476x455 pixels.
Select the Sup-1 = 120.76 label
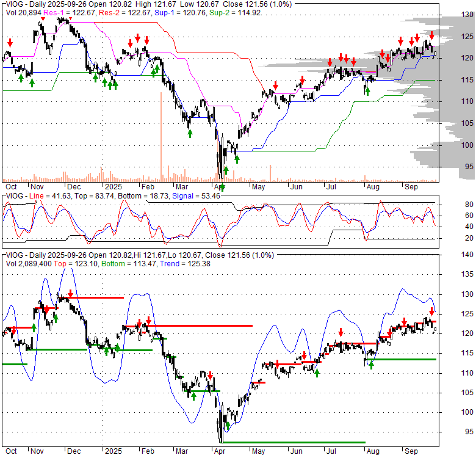(x=181, y=13)
